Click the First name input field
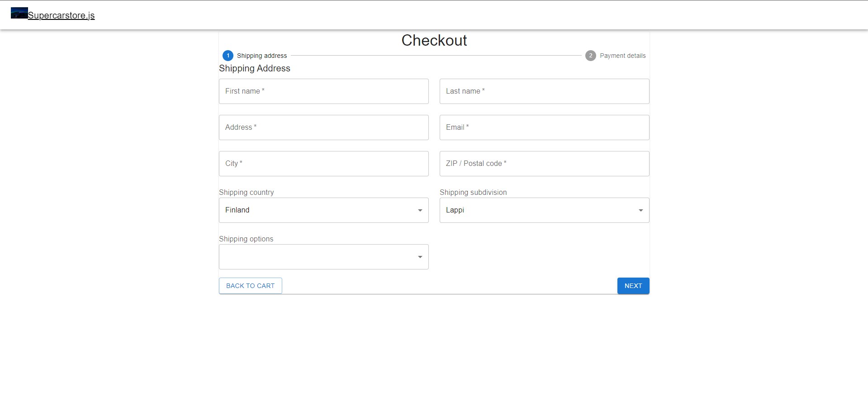868x420 pixels. [x=323, y=91]
